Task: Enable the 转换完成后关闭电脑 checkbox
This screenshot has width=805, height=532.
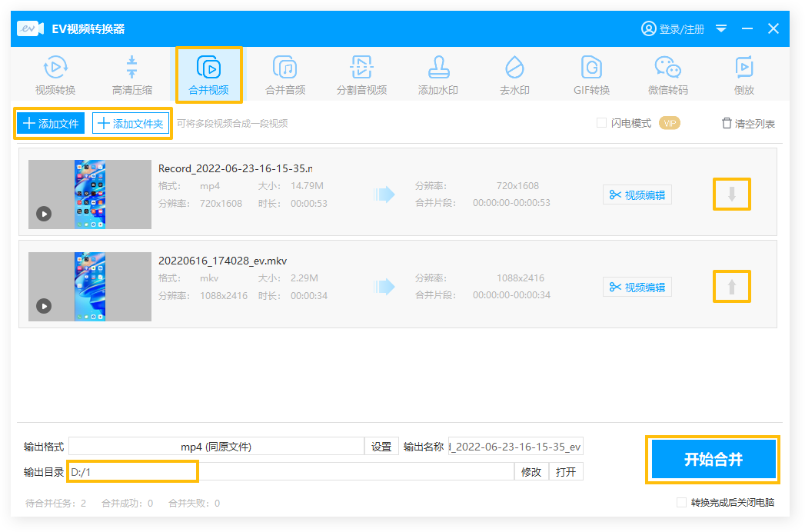Action: (681, 502)
